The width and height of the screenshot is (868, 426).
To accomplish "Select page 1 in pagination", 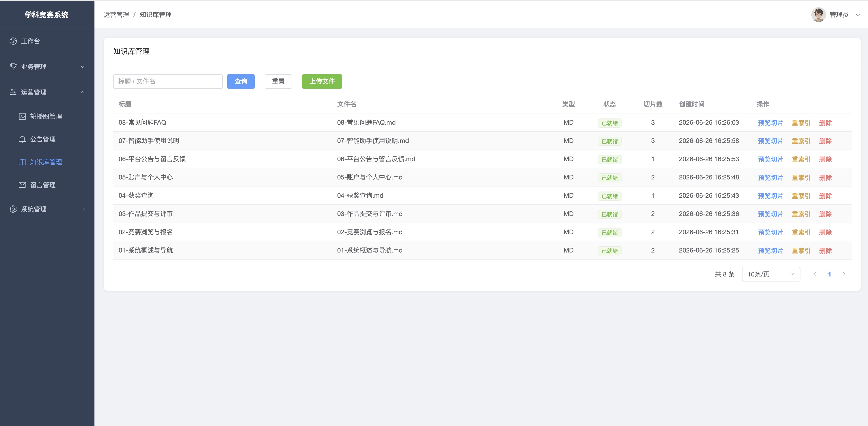I will coord(830,274).
